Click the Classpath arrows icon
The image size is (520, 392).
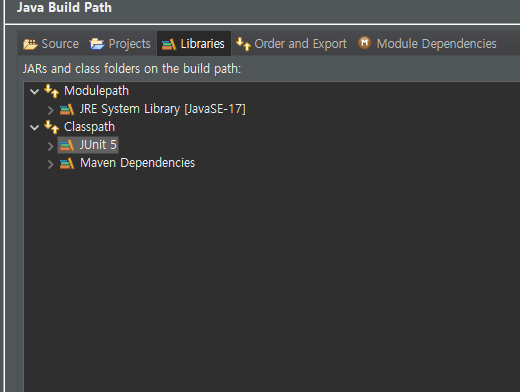pos(52,127)
